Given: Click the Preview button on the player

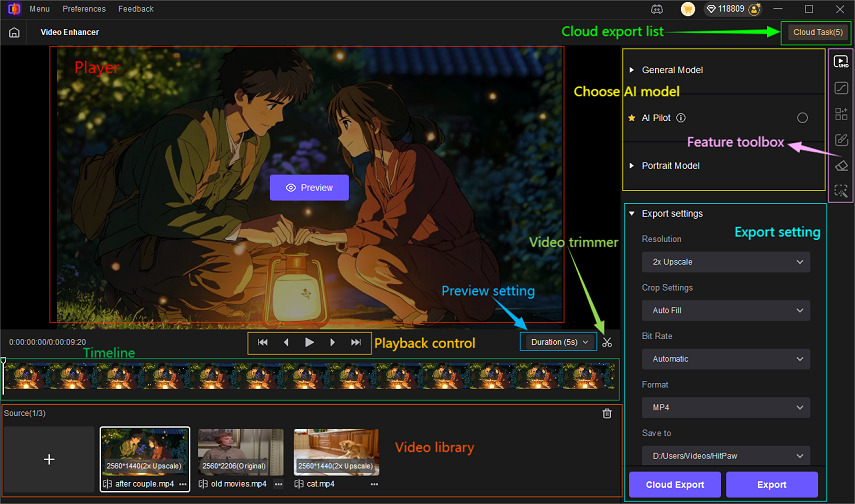Looking at the screenshot, I should (309, 188).
